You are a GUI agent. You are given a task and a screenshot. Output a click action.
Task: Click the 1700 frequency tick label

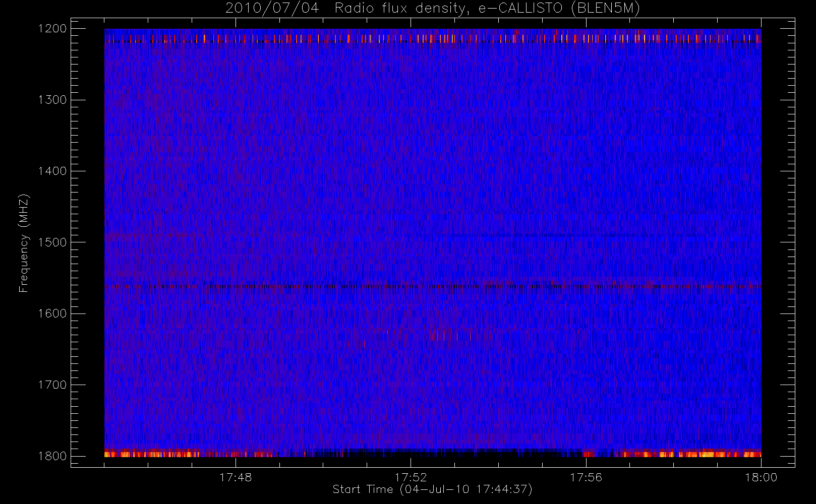(52, 385)
